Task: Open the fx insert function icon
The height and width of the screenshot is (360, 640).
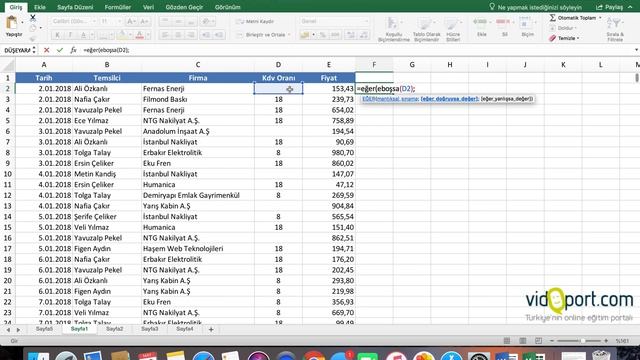Action: [x=73, y=50]
